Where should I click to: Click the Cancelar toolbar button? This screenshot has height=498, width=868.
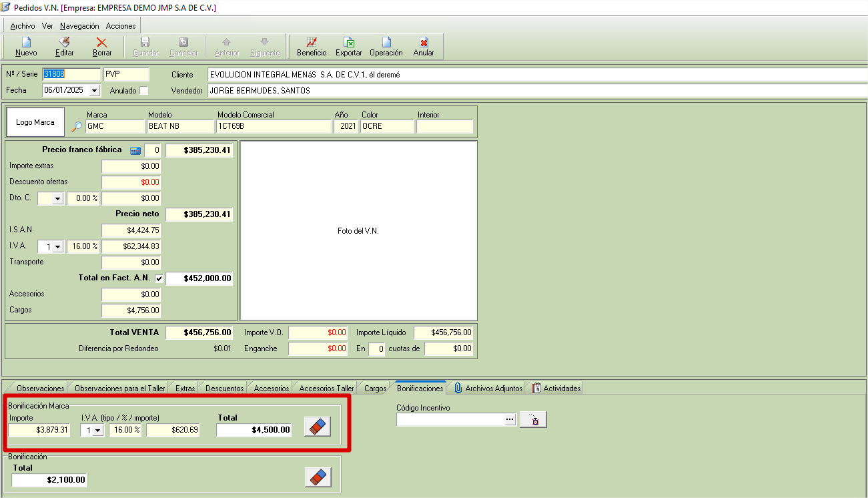pyautogui.click(x=183, y=47)
